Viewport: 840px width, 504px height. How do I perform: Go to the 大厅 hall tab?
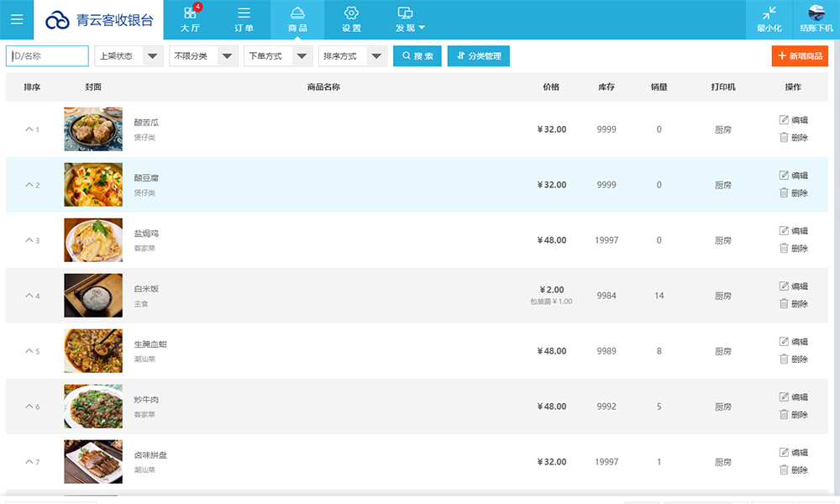coord(190,19)
